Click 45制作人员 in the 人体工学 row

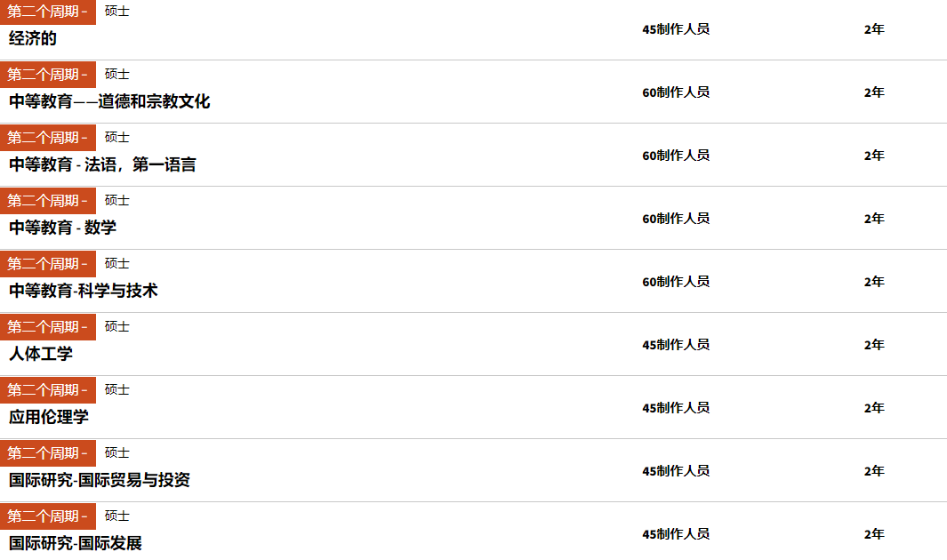pos(676,345)
